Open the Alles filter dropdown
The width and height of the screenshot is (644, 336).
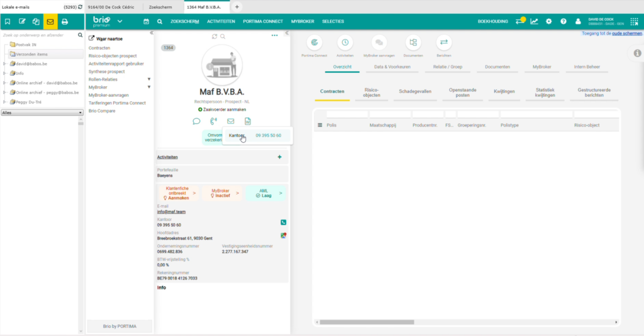(x=42, y=113)
